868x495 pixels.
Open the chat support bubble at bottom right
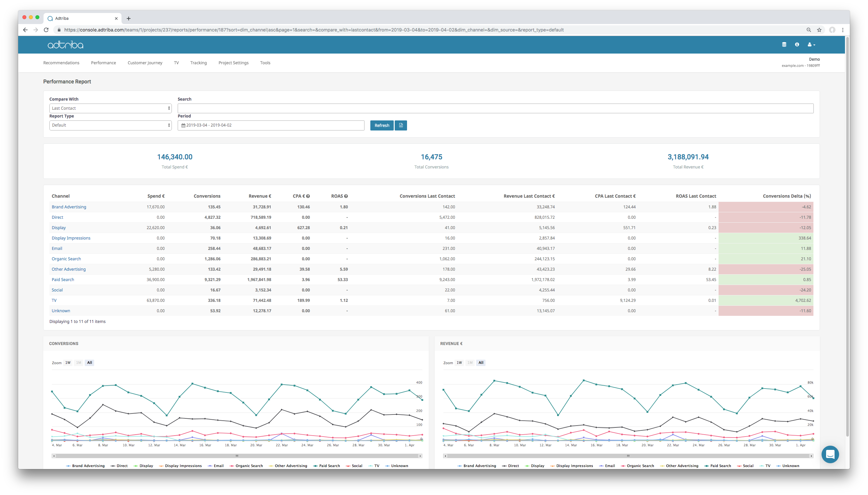[x=830, y=454]
